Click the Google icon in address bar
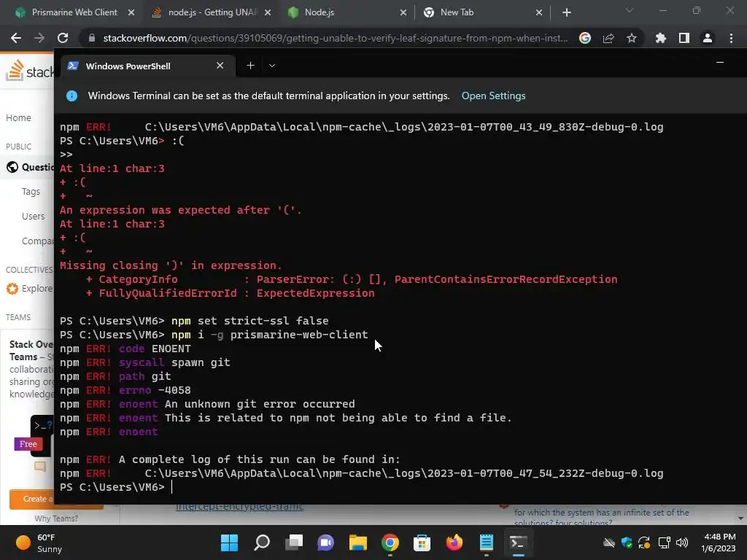The image size is (747, 560). [585, 38]
